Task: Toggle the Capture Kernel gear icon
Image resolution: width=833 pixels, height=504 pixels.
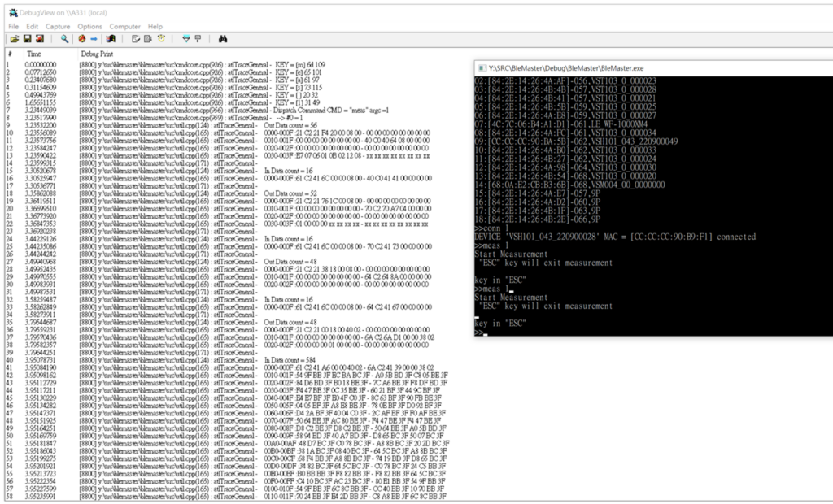Action: pos(81,39)
